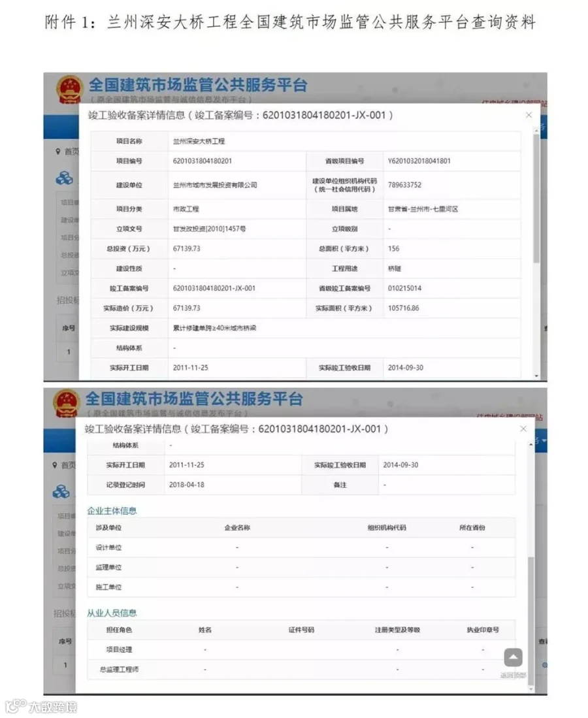The image size is (588, 718).
Task: Click the 首页 breadcrumb in lower screenshot
Action: click(x=68, y=465)
